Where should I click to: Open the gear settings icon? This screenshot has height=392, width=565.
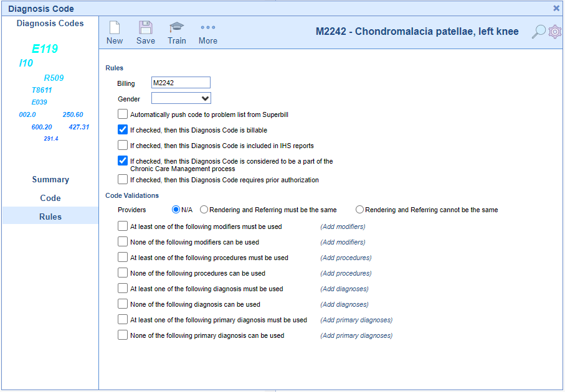coord(555,32)
